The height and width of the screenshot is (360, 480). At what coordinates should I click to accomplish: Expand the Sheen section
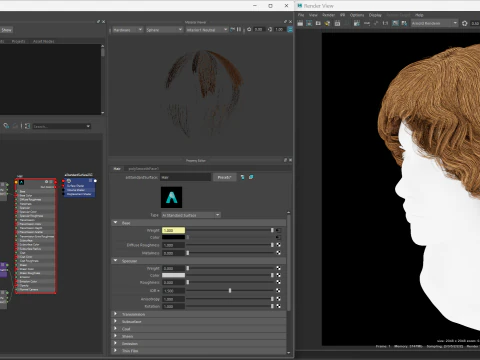(115, 336)
